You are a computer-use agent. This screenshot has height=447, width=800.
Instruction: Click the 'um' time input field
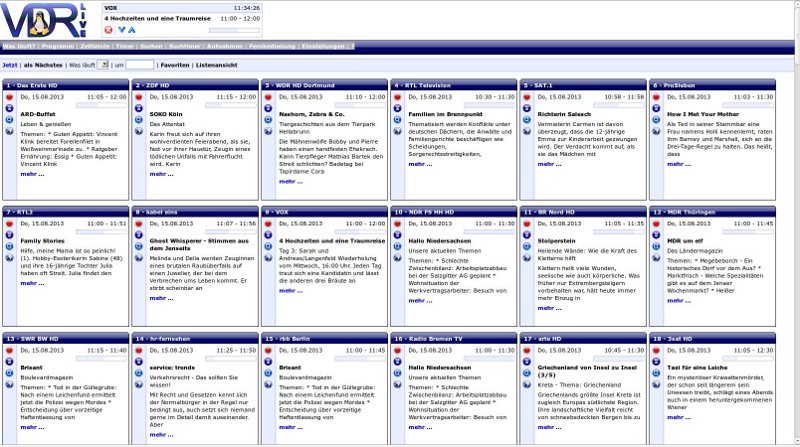[x=140, y=65]
